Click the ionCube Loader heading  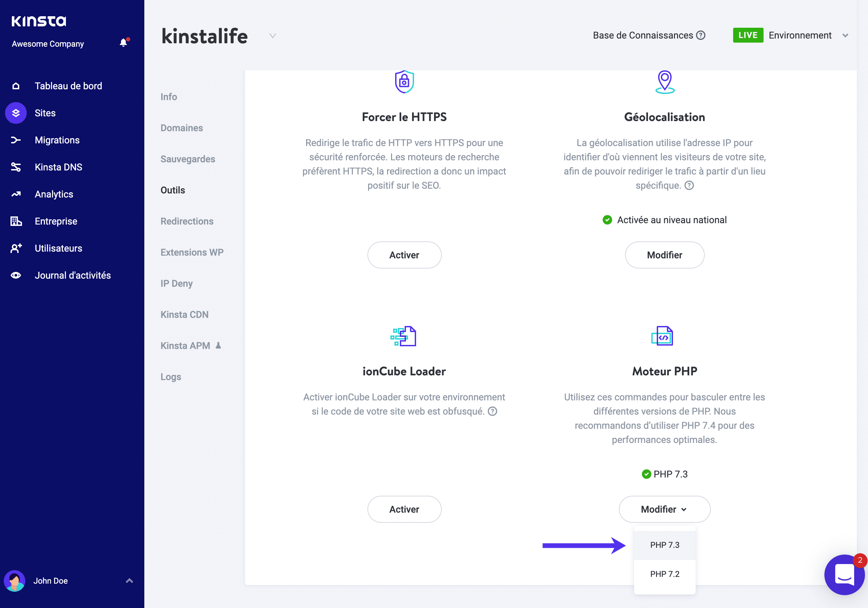[x=404, y=371]
